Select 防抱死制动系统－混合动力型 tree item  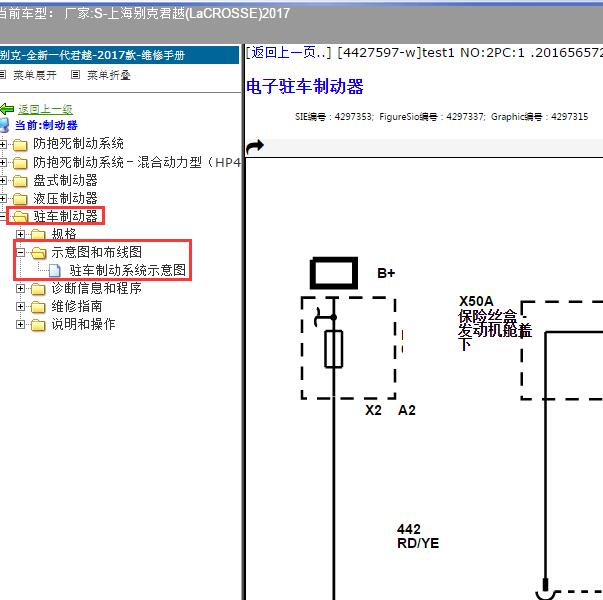[x=137, y=162]
